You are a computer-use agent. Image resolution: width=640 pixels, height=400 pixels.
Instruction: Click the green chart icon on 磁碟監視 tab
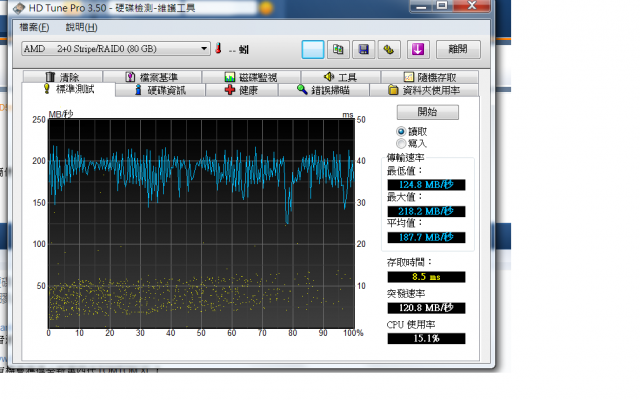(230, 77)
